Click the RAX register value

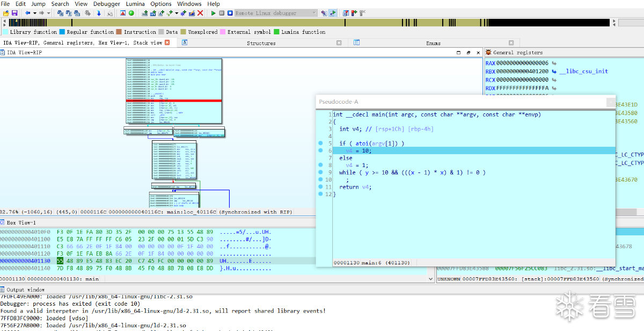click(522, 63)
